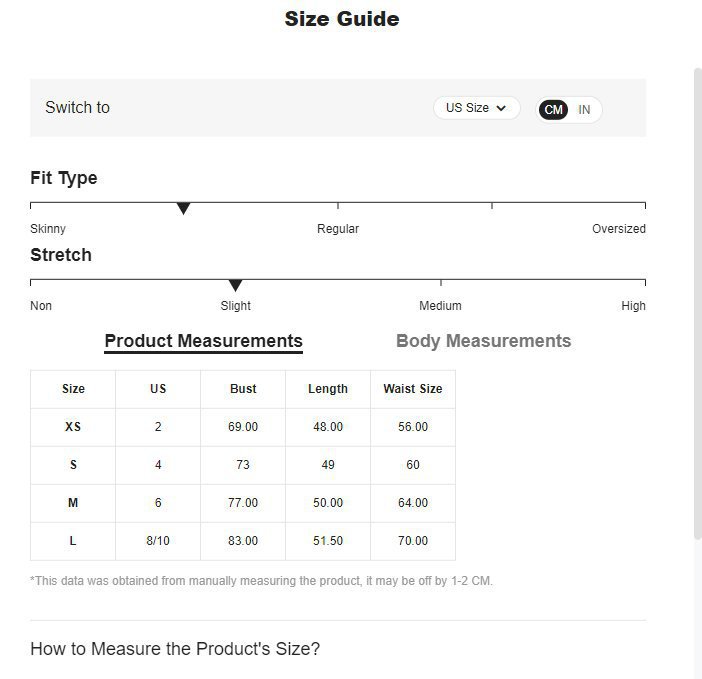
Task: Select the L size row cell
Action: [x=73, y=541]
